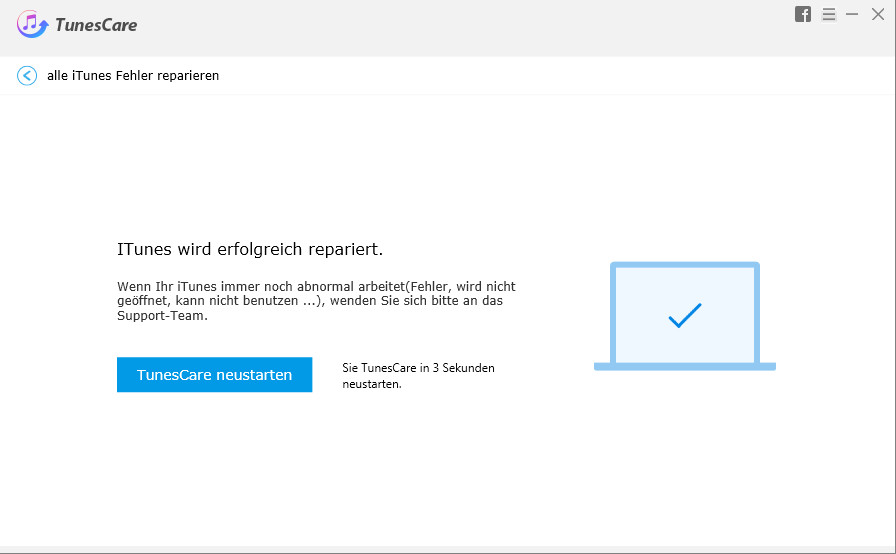Click the TunesCare title text
Screen dimensions: 896x554
coord(96,25)
